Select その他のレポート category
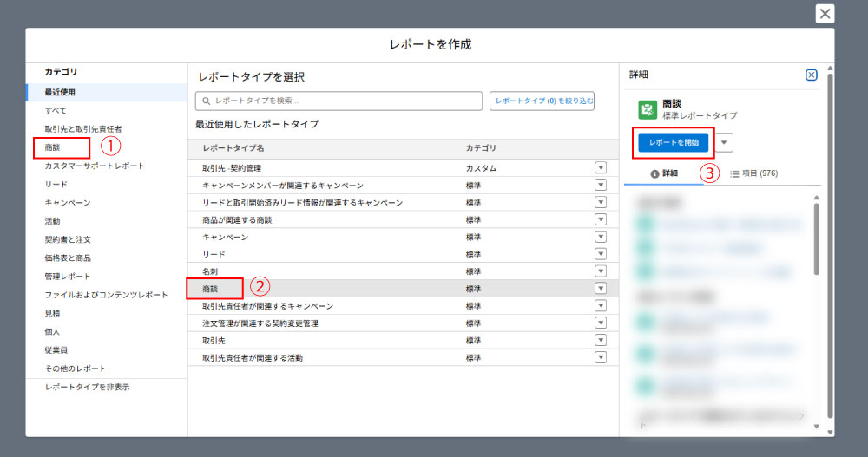 tap(76, 369)
